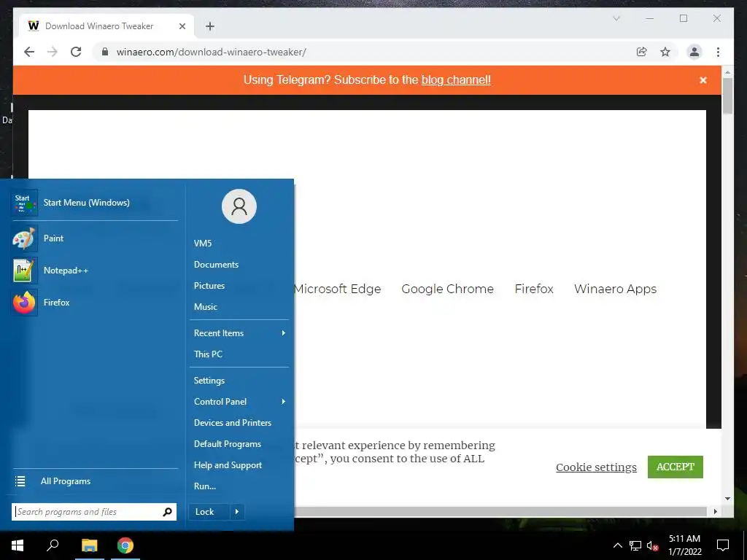Switch to Google Chrome on the taskbar
This screenshot has height=560, width=747.
pyautogui.click(x=125, y=545)
